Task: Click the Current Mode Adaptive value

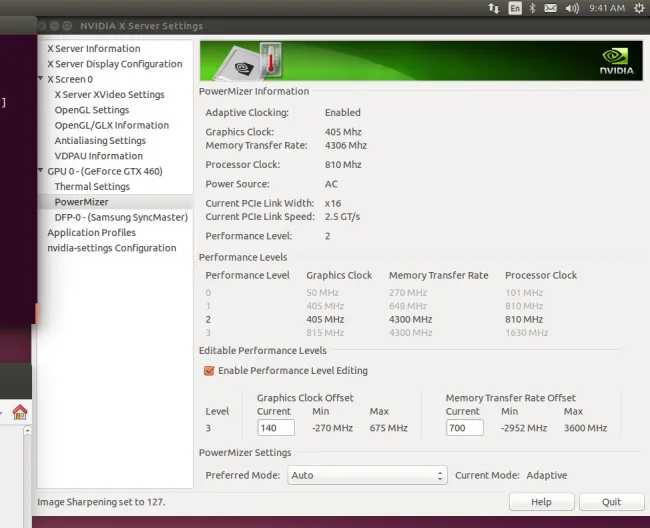Action: (x=547, y=475)
